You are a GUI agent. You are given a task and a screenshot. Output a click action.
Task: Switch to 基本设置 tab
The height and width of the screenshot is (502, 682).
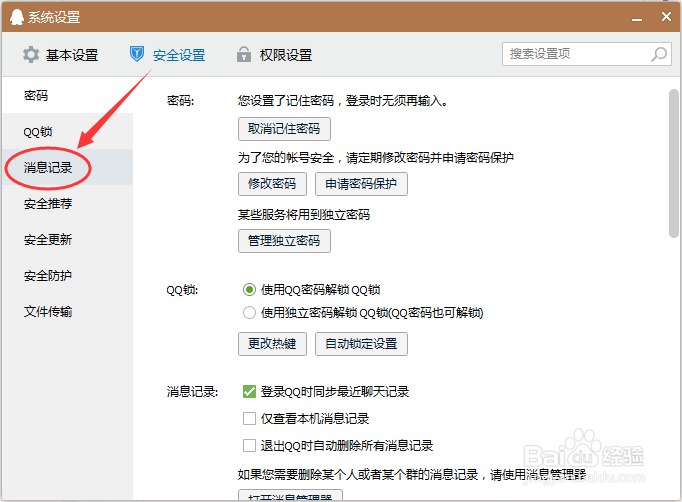pos(60,55)
